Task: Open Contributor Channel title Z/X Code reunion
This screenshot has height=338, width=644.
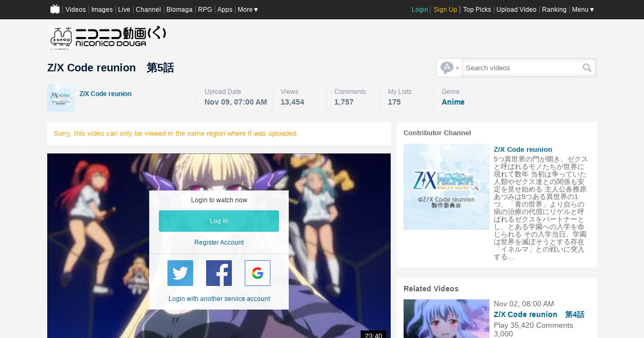Action: [523, 150]
